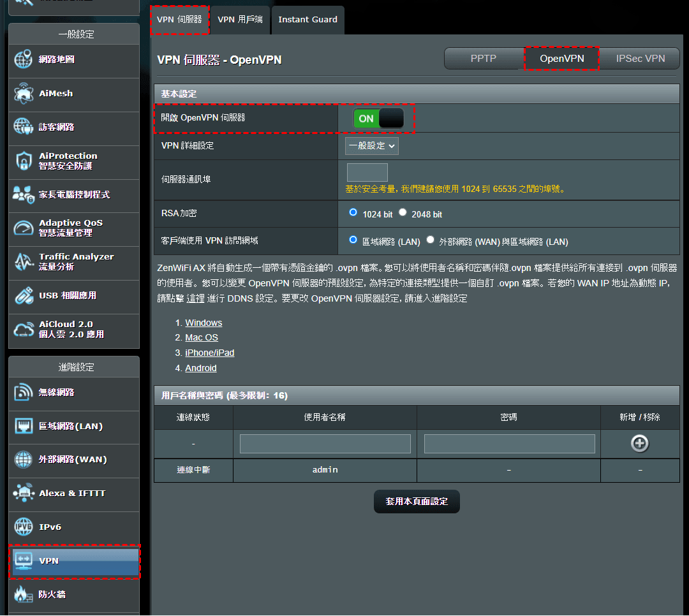Click the AiMesh sidebar icon
689x616 pixels.
pos(23,94)
